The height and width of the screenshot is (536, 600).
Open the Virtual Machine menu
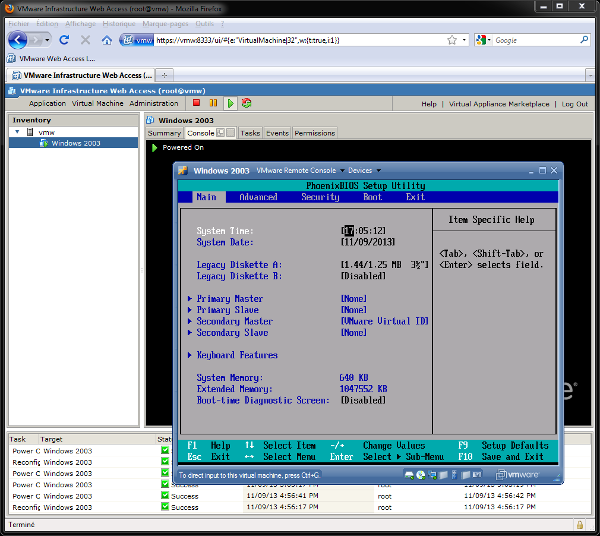tap(98, 103)
